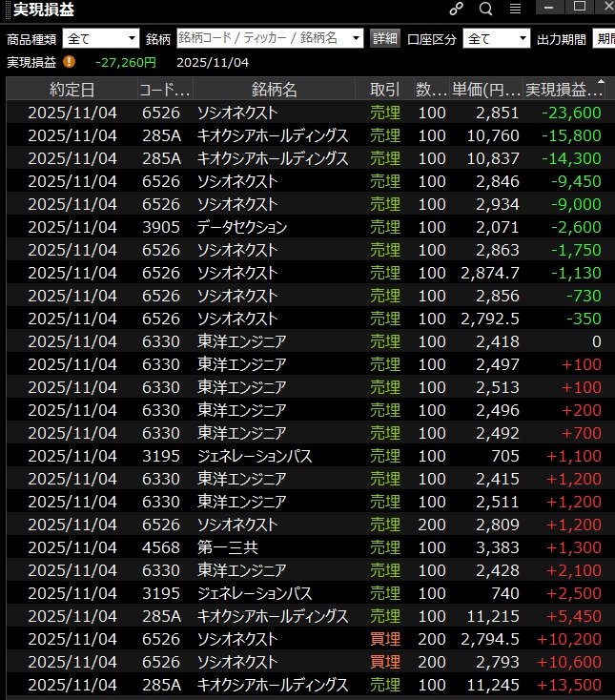Viewport: 615px width, 700px height.
Task: Expand the 銘柄 code combo box arrow
Action: [357, 38]
